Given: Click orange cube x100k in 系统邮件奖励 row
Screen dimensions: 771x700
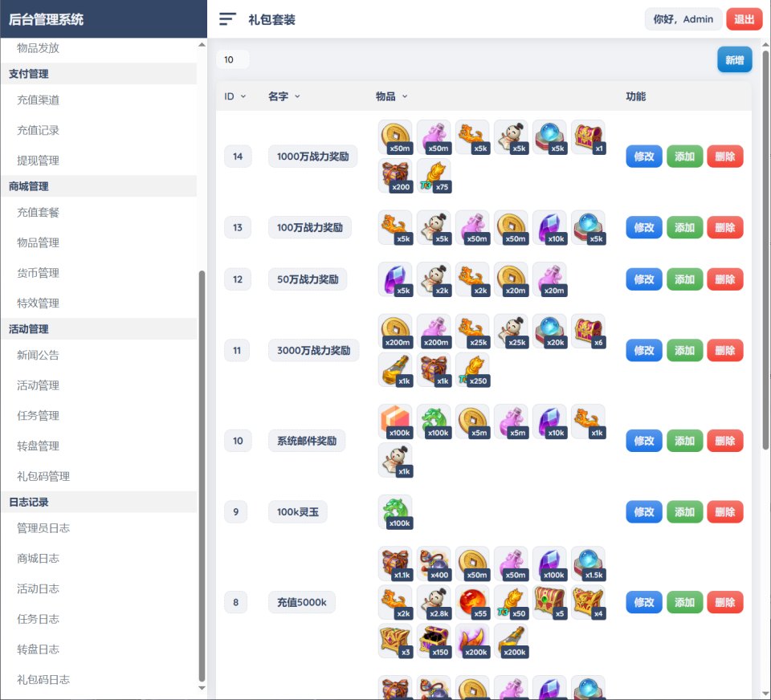Looking at the screenshot, I should coord(395,421).
